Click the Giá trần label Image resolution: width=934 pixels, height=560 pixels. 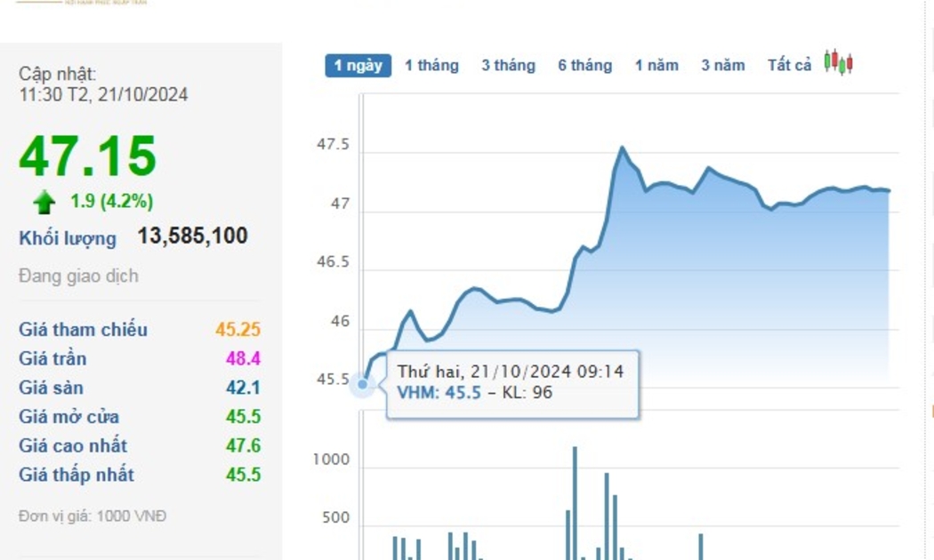[52, 359]
